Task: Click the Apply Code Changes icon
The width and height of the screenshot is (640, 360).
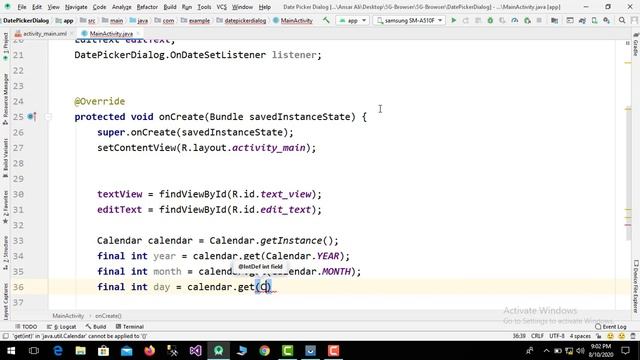Action: click(478, 20)
